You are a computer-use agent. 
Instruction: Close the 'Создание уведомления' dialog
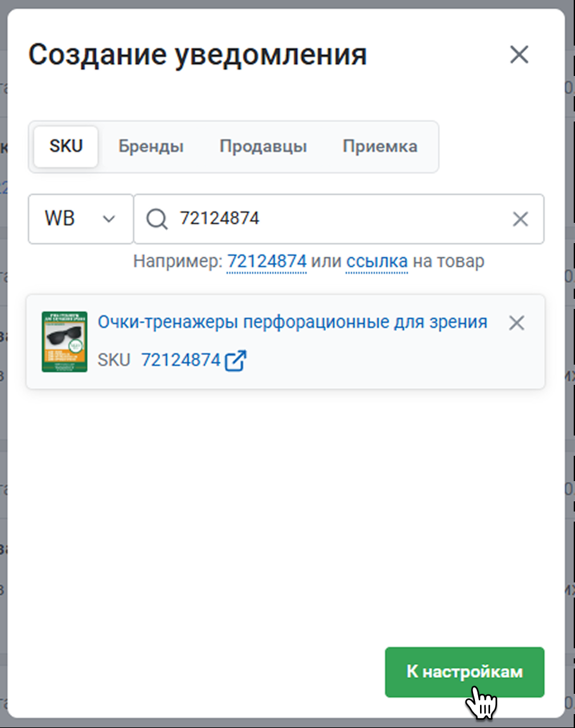519,55
